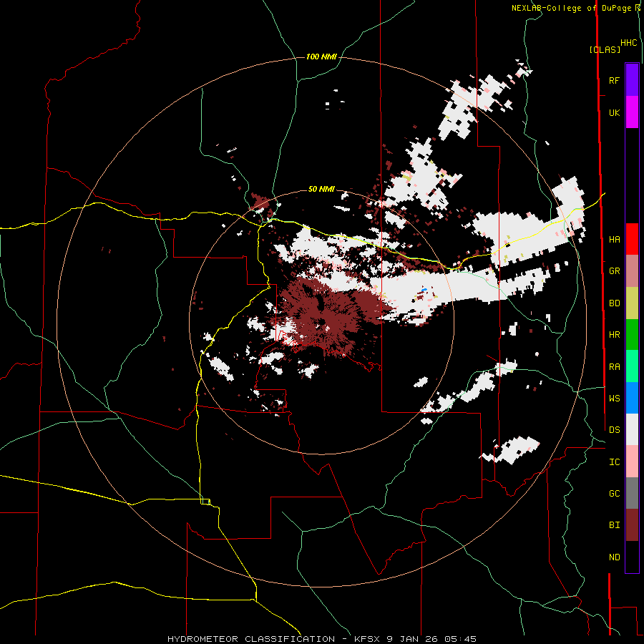Click the blue WS legend swatch
This screenshot has height=644, width=644.
click(x=632, y=398)
